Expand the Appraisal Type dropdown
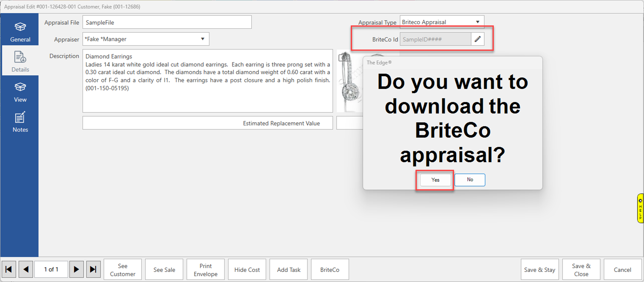 [x=477, y=22]
